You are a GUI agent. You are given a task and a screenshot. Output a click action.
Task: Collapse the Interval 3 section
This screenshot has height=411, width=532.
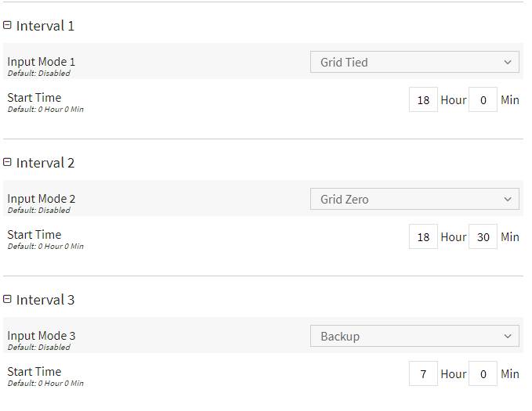(7, 299)
